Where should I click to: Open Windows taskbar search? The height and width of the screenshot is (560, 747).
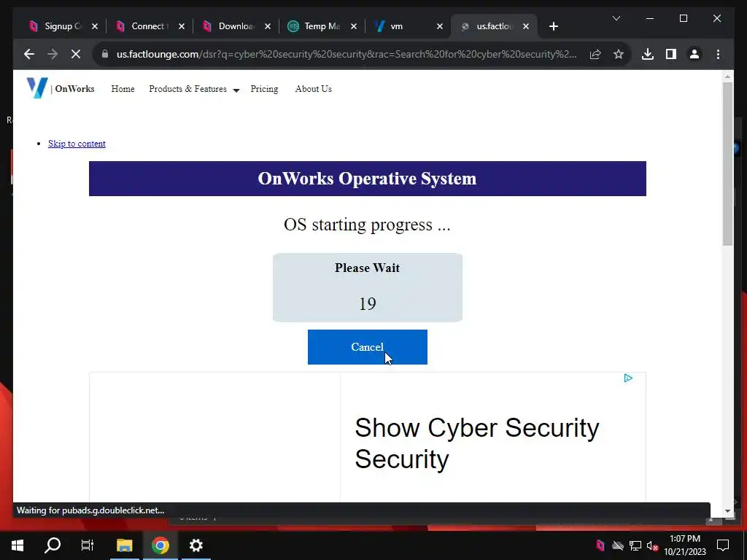click(53, 545)
